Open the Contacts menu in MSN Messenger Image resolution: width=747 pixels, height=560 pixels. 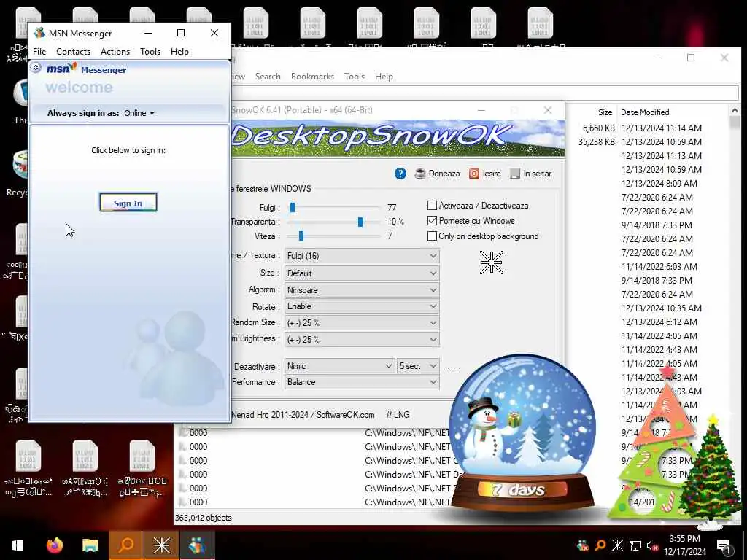click(x=73, y=52)
